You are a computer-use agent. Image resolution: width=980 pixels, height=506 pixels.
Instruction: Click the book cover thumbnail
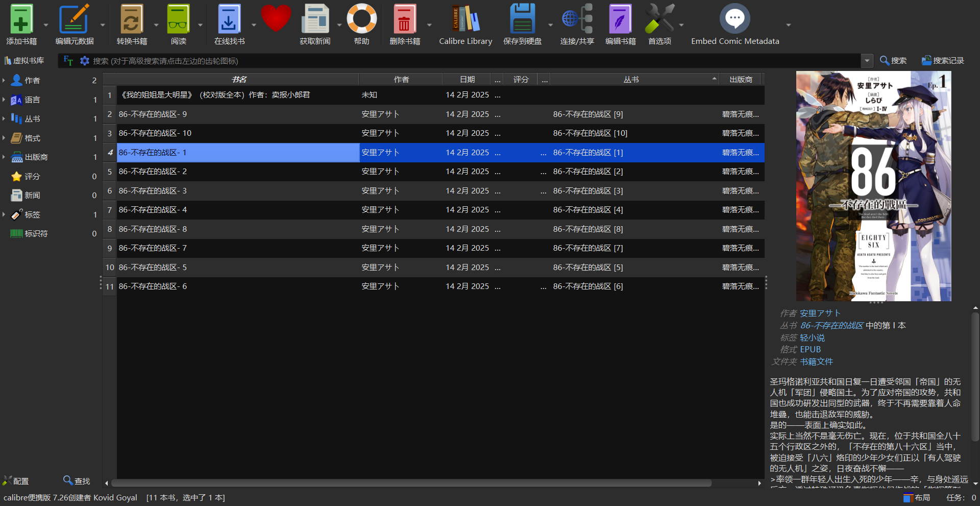(873, 186)
